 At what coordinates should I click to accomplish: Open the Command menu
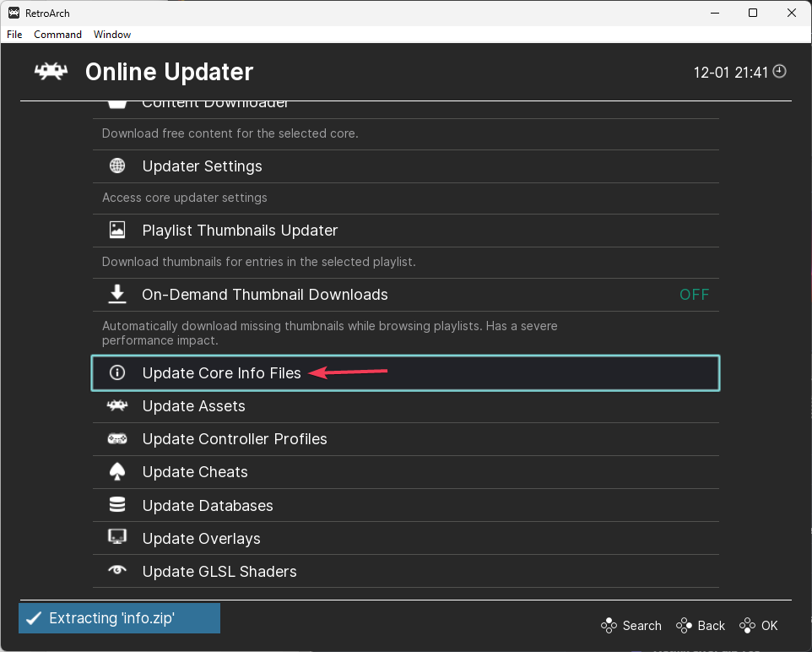pos(57,35)
